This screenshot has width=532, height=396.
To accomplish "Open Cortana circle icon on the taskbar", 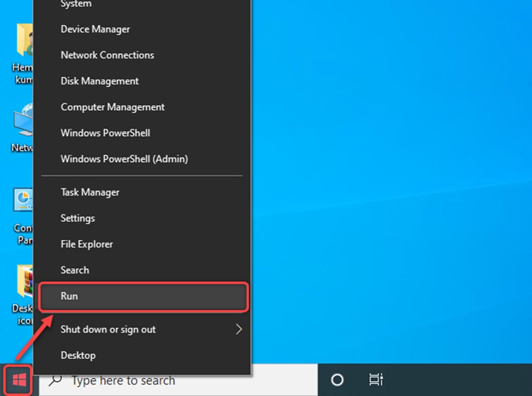I will (x=337, y=379).
